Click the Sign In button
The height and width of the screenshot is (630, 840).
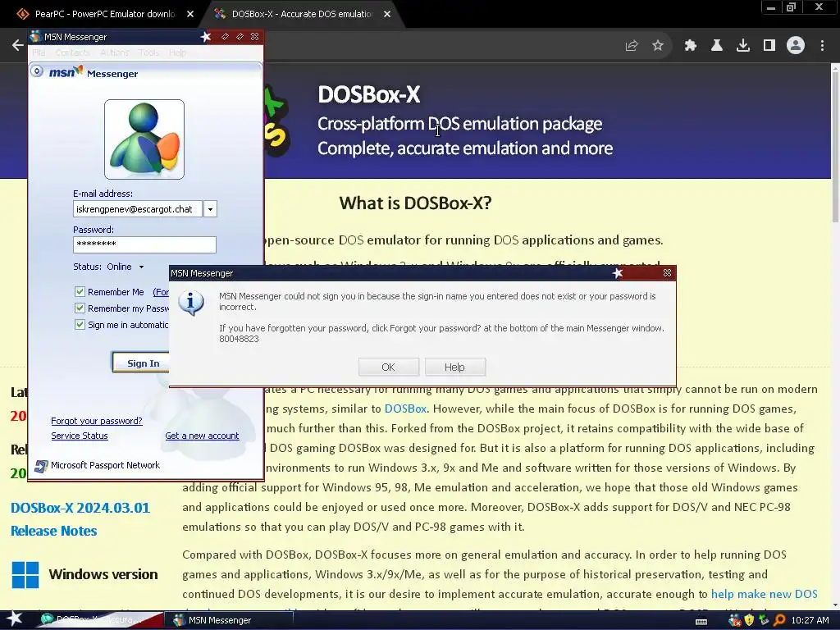143,363
